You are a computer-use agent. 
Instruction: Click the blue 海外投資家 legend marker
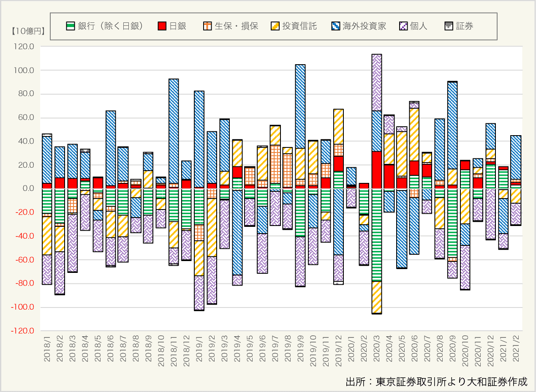pyautogui.click(x=336, y=26)
